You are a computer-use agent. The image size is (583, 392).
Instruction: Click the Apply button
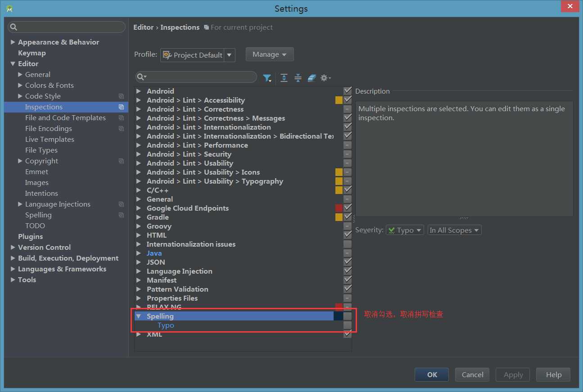pos(513,374)
